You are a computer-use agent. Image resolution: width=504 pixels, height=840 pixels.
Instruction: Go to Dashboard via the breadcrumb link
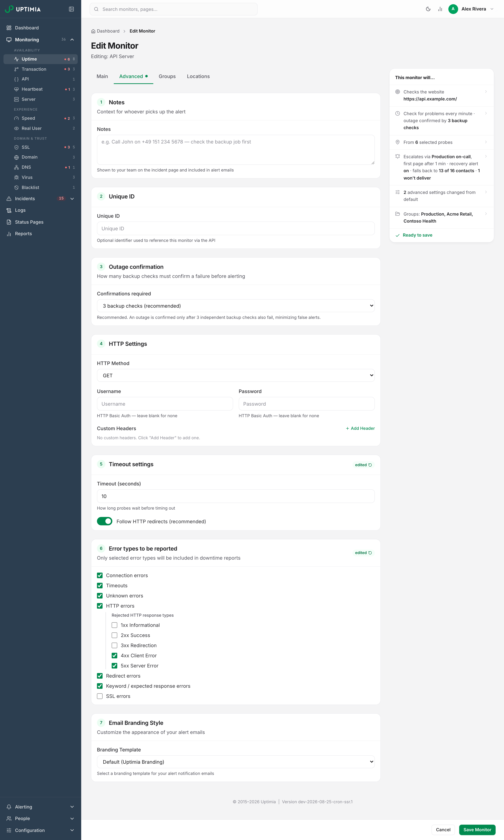[x=108, y=31]
